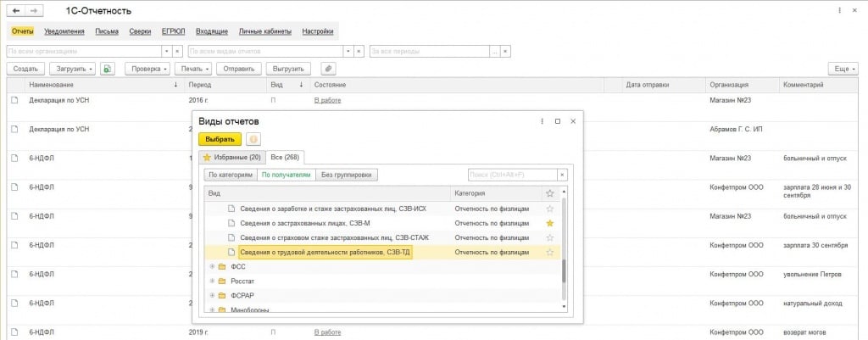Toggle favorite star for СЗВ-М report
This screenshot has width=868, height=340.
(x=549, y=223)
